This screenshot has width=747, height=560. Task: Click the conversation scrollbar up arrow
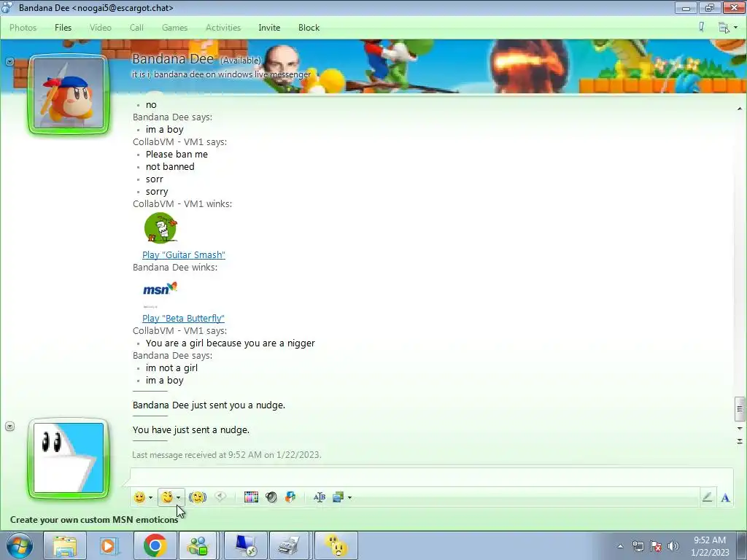(x=740, y=109)
